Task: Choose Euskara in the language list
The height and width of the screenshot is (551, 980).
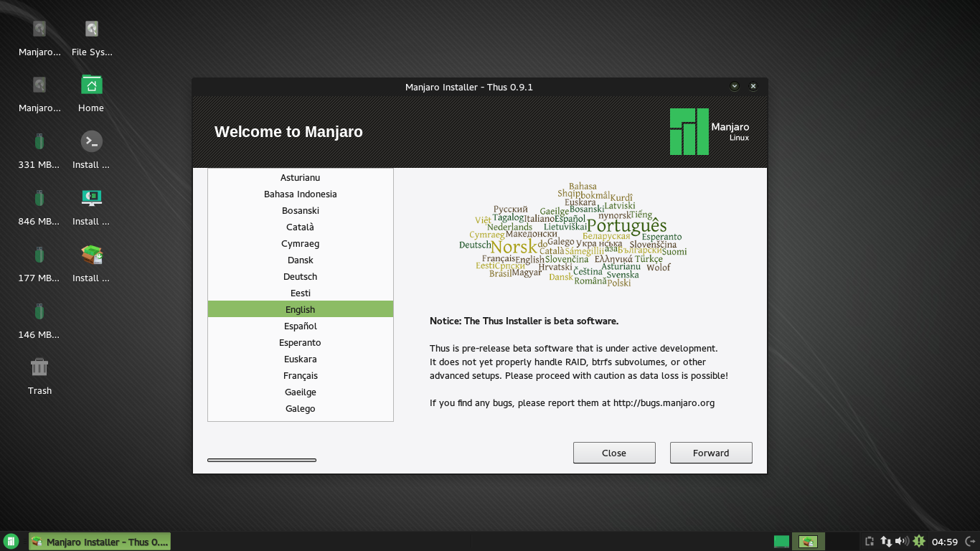Action: pyautogui.click(x=301, y=359)
